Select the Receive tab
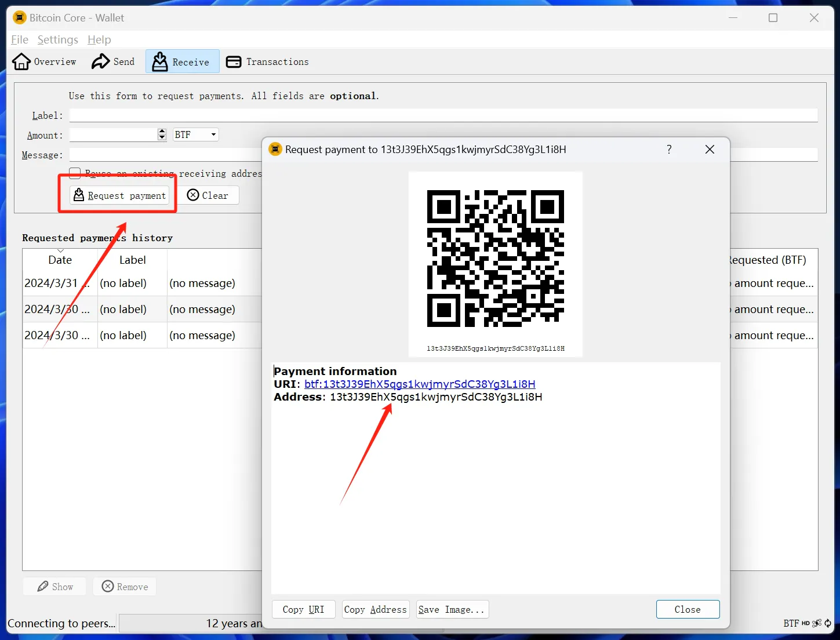840x640 pixels. pos(182,61)
